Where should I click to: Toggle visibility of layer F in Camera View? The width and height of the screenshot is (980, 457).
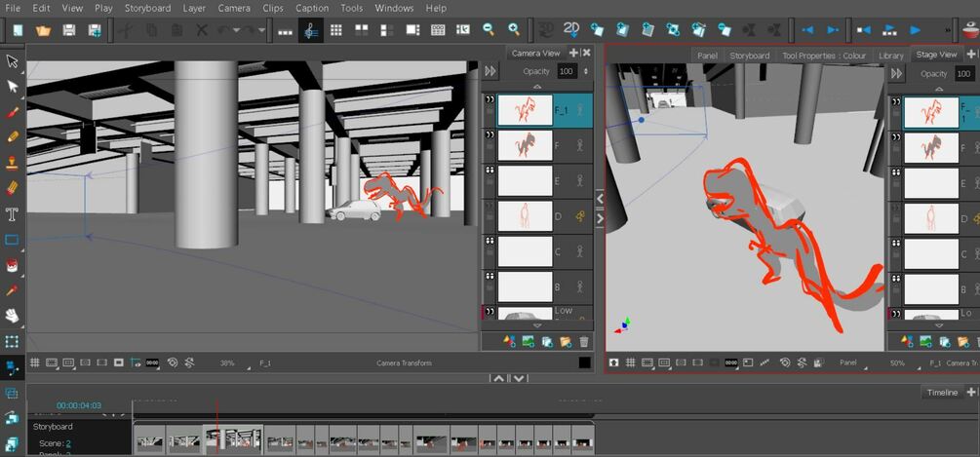click(x=490, y=134)
